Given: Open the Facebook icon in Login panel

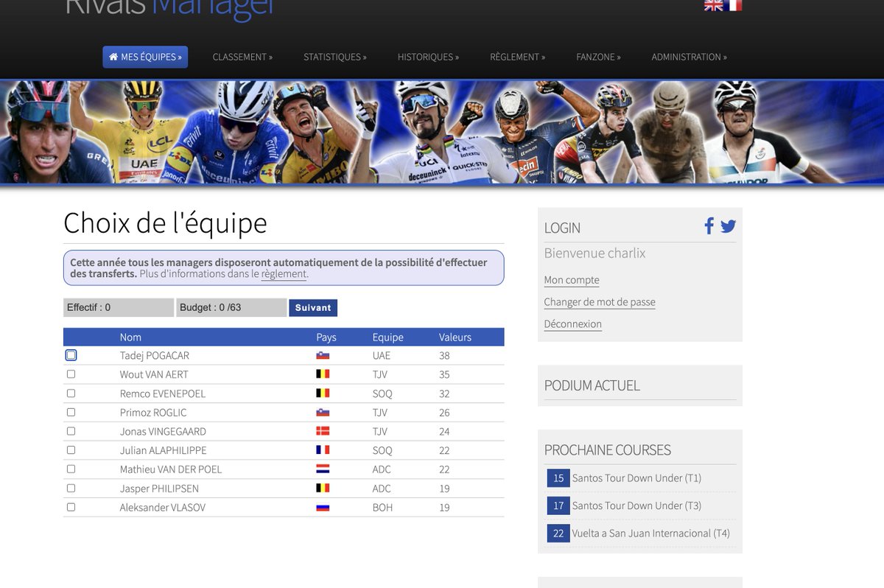Looking at the screenshot, I should [709, 226].
